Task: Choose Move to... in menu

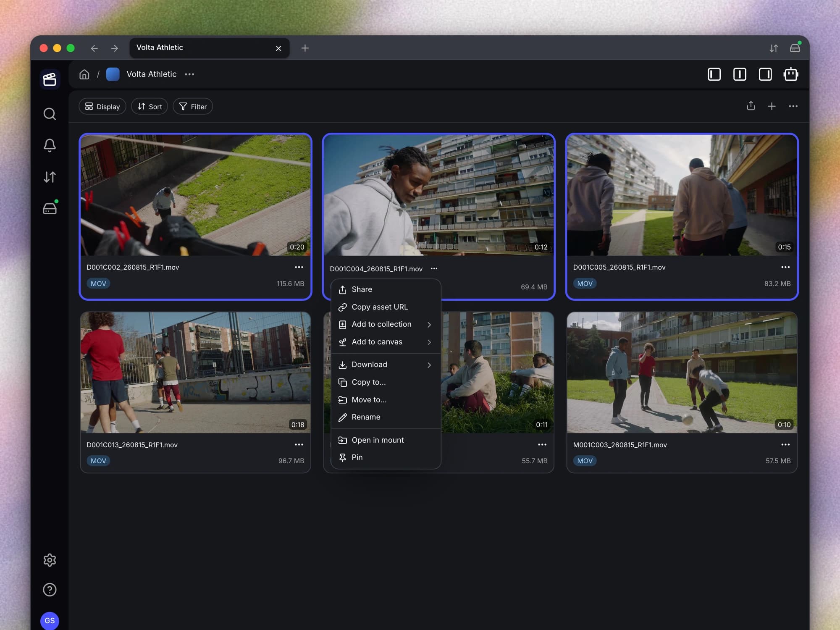Action: 386,400
